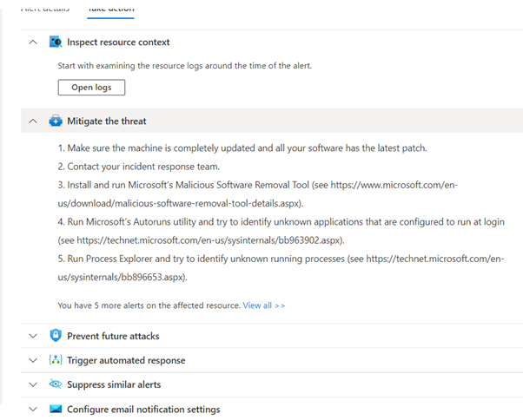Expand the Suppress similar alerts chevron

click(33, 384)
